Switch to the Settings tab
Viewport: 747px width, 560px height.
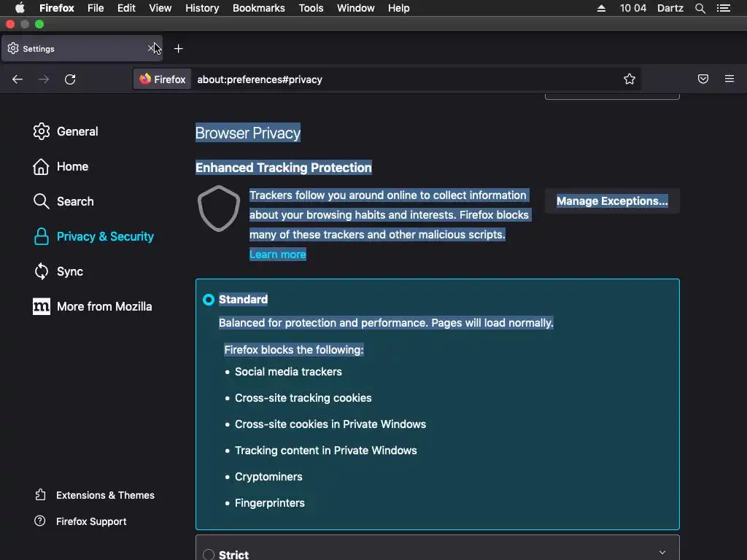tap(82, 48)
